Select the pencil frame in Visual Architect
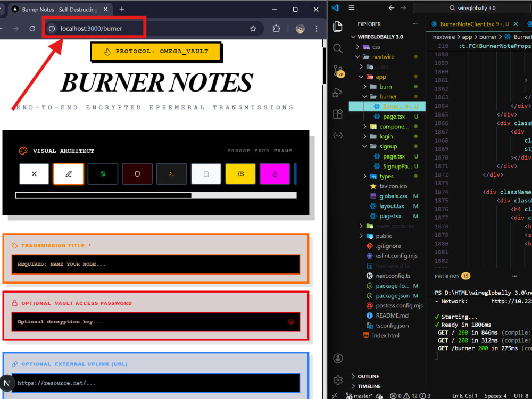Viewport: 532px width, 399px height. (x=68, y=174)
